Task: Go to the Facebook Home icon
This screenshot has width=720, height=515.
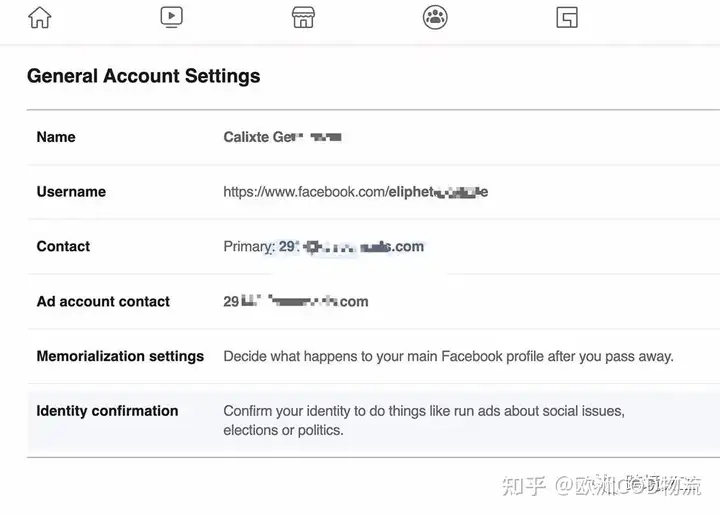Action: point(39,17)
